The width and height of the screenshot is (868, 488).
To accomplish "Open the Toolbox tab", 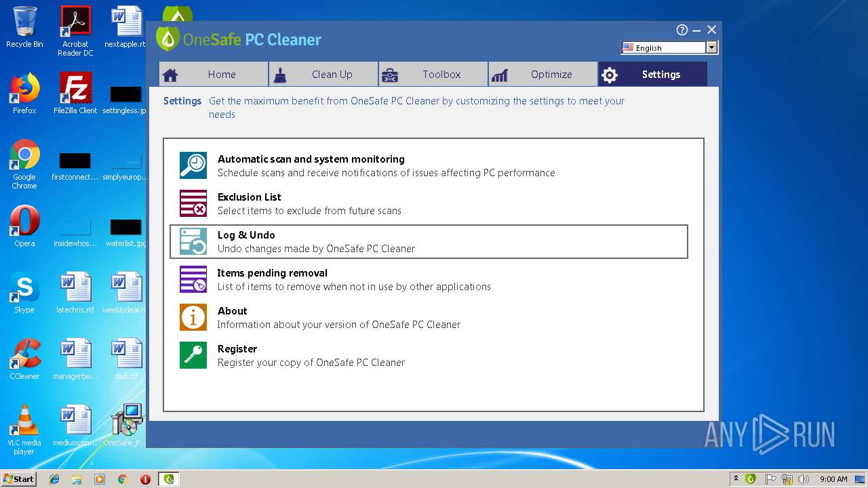I will (x=433, y=75).
